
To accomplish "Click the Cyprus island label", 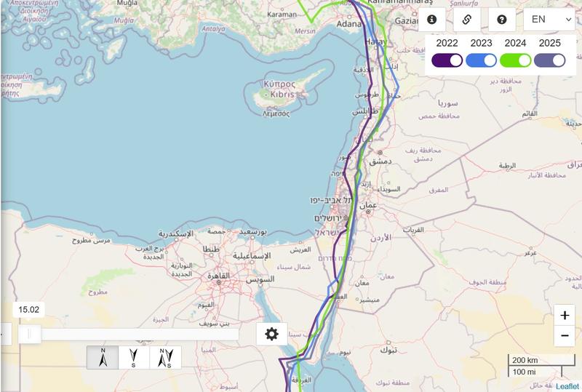I will [x=279, y=89].
